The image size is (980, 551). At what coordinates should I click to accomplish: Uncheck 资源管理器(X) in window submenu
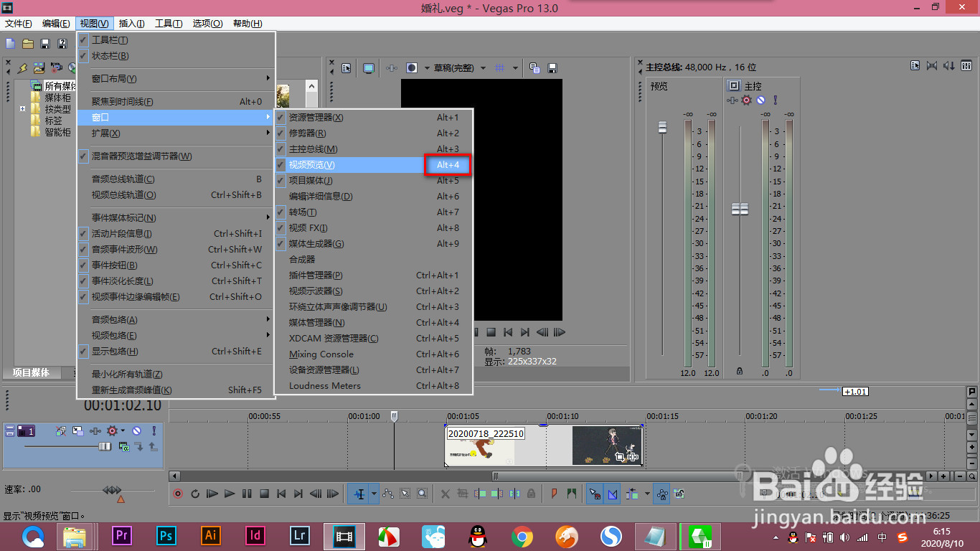pos(373,118)
